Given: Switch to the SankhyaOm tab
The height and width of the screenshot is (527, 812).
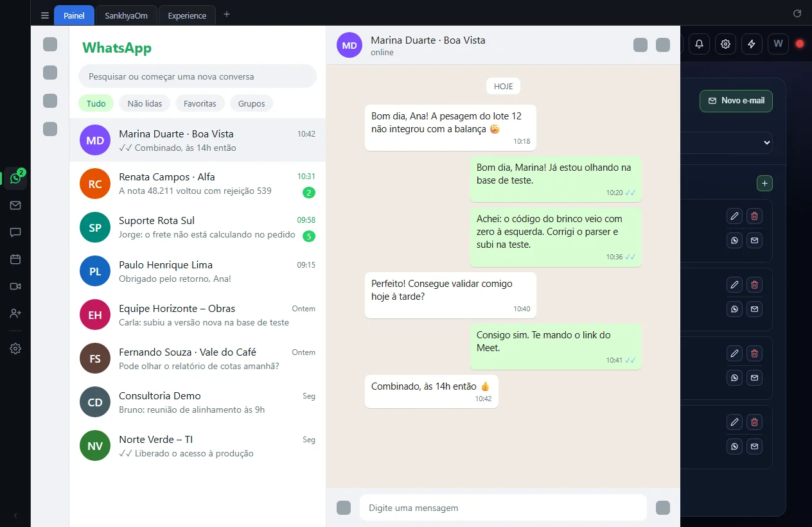Looking at the screenshot, I should click(126, 15).
